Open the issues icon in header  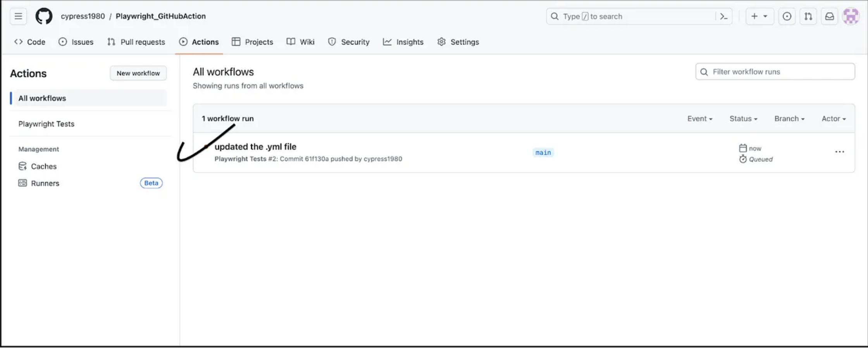787,16
